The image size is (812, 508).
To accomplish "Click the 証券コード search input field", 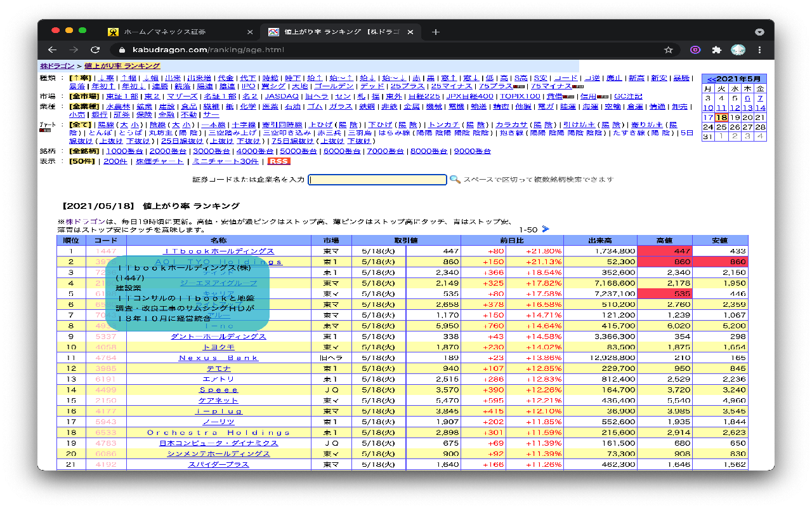I will 377,180.
